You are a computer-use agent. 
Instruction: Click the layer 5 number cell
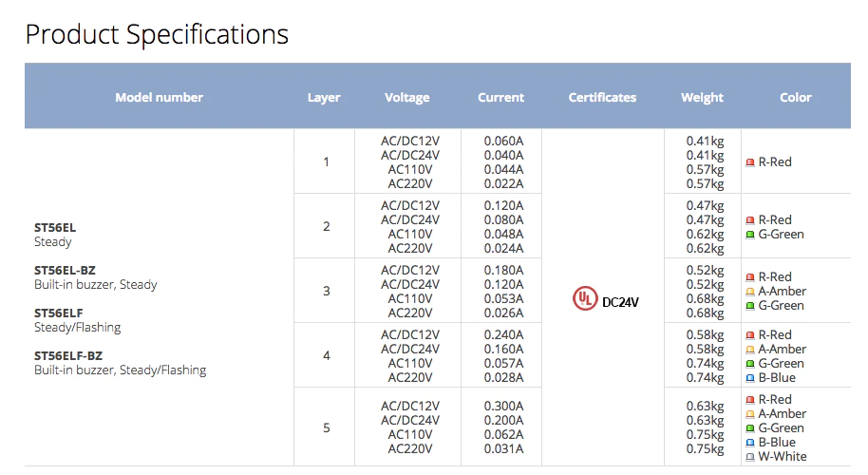click(x=326, y=427)
